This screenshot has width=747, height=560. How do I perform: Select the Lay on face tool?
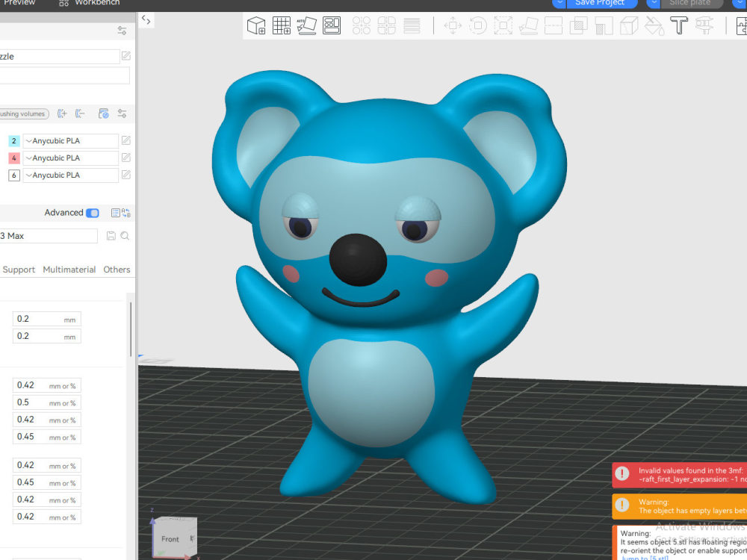528,25
